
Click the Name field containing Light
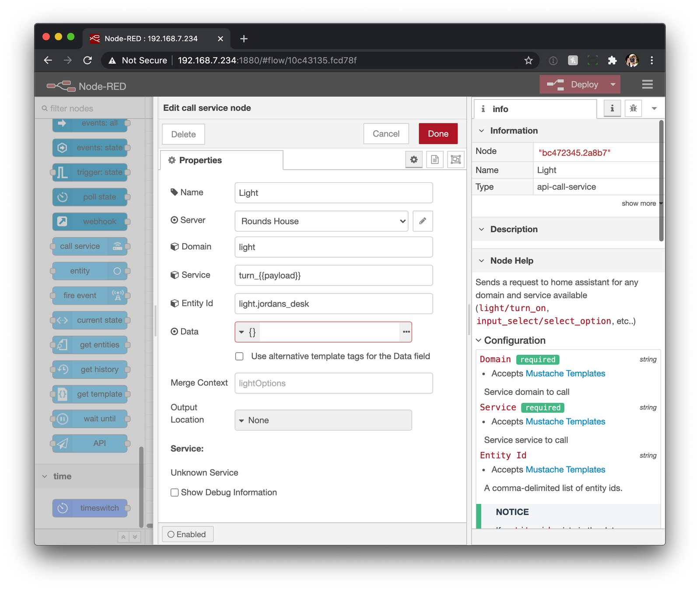click(333, 192)
